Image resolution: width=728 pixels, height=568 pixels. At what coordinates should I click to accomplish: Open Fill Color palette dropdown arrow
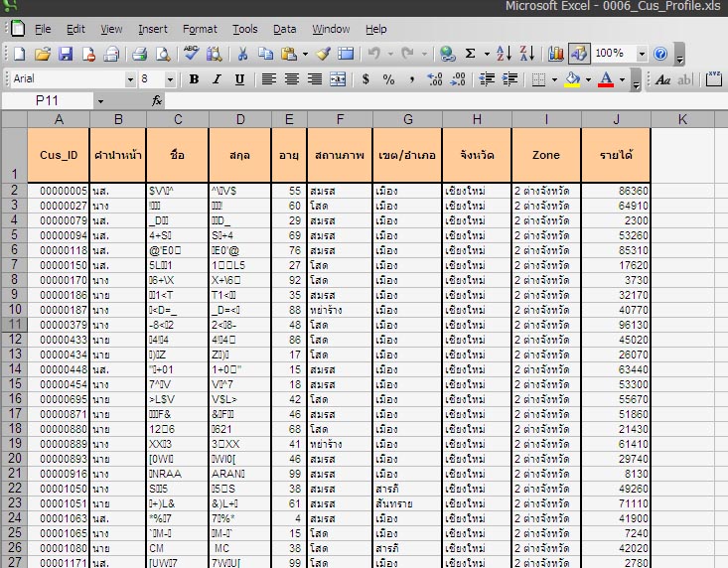point(588,79)
